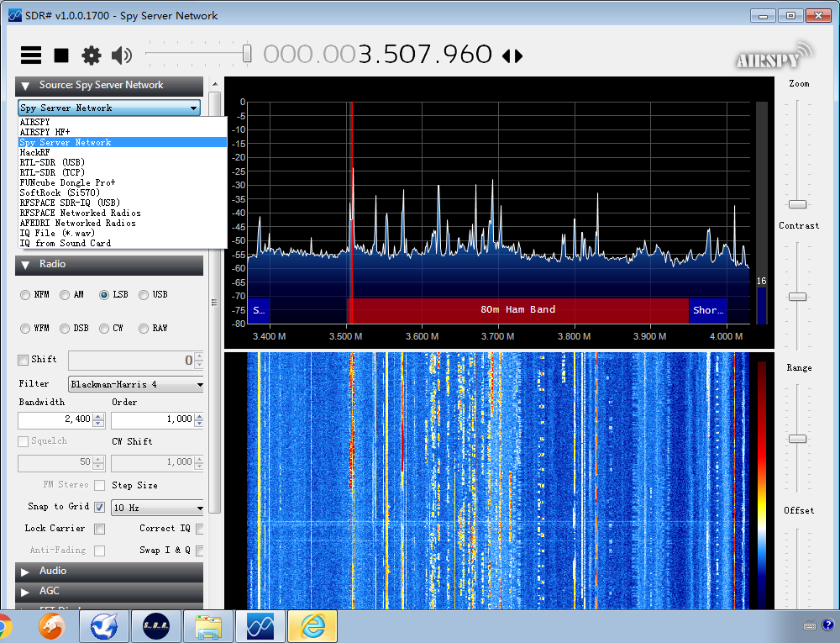Enable the Shift checkbox
The width and height of the screenshot is (840, 643).
tap(23, 360)
